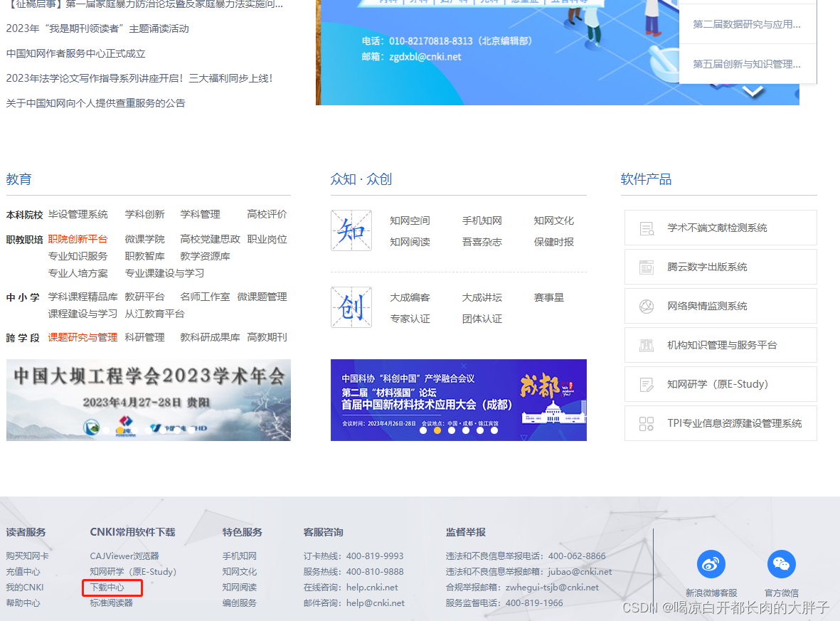Click the calligraphy 知 icon in 众知·众创
Image resolution: width=840 pixels, height=621 pixels.
pyautogui.click(x=351, y=230)
